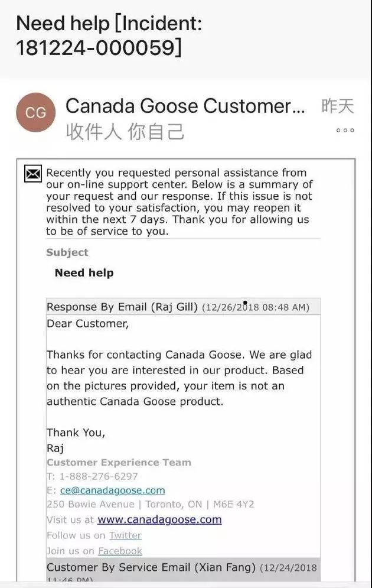Expand the recipient line 收件人 你自己
Image resolution: width=372 pixels, height=588 pixels.
pyautogui.click(x=125, y=131)
